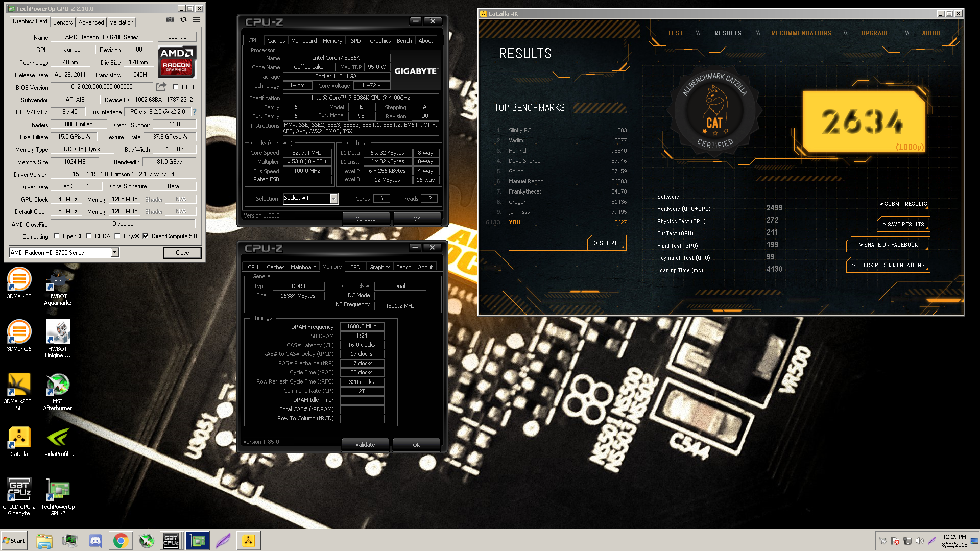Toggle the OpenCL checkbox

57,236
